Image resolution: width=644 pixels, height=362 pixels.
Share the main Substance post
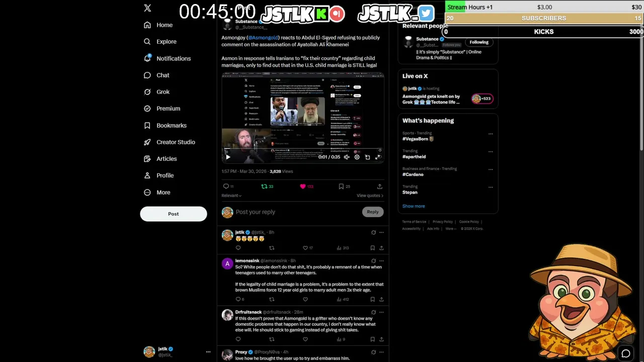pos(380,187)
